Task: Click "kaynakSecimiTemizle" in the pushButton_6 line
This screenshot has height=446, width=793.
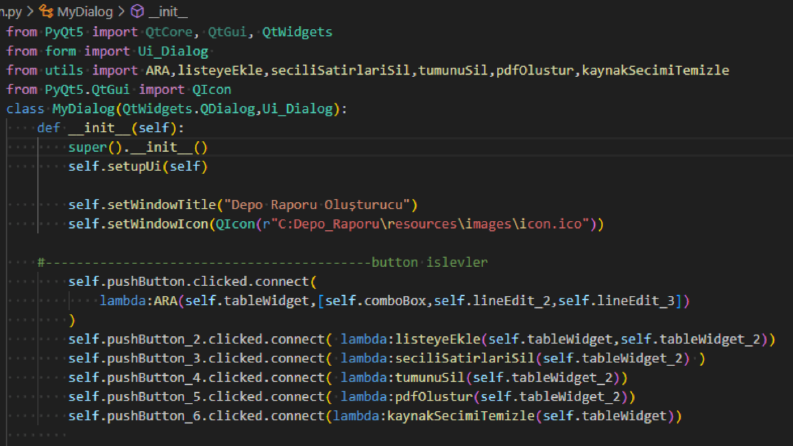Action: coord(461,416)
